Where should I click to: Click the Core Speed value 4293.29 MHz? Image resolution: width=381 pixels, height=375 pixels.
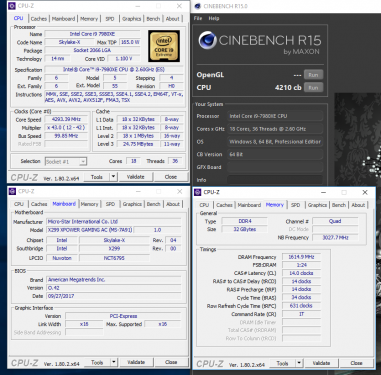[66, 119]
